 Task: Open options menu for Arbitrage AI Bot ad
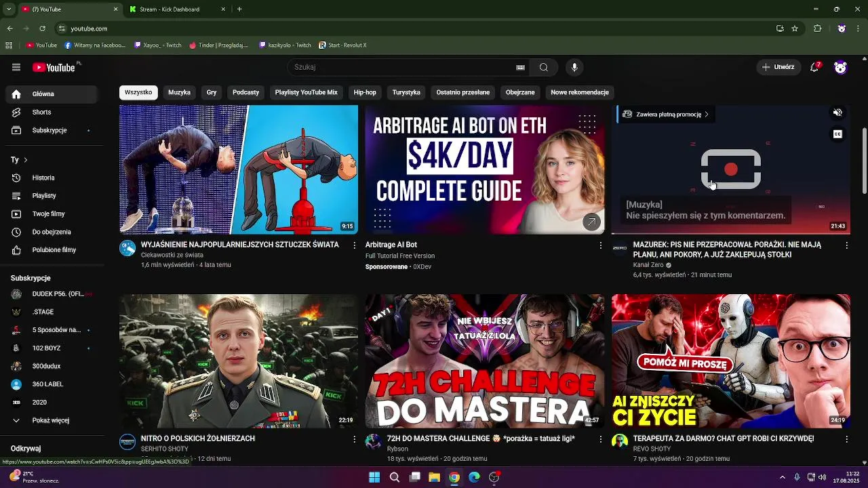coord(600,245)
